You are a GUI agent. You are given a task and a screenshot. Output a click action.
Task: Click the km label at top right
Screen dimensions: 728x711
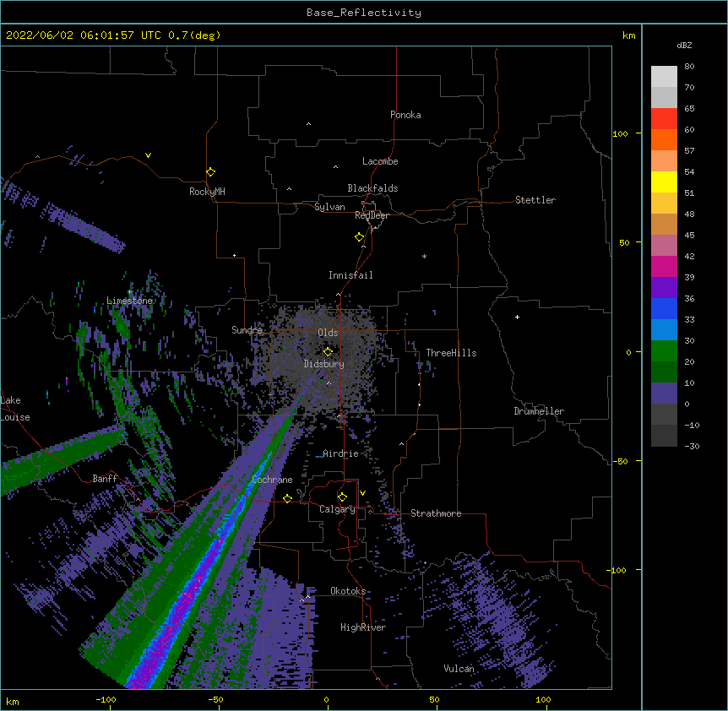click(x=628, y=35)
